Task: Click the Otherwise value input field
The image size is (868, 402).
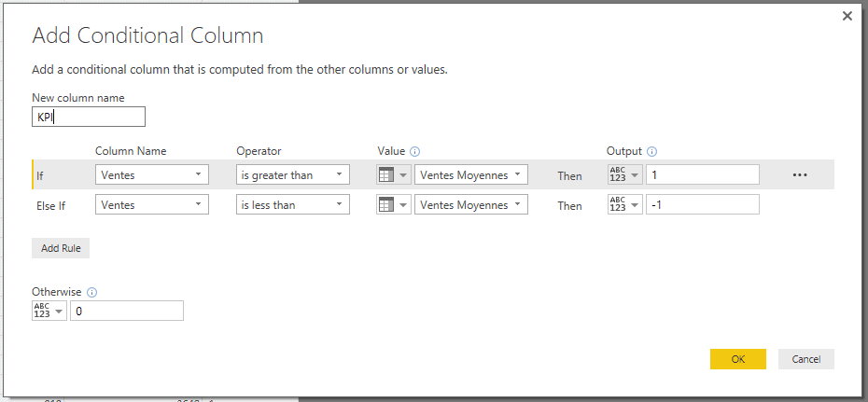Action: [127, 311]
